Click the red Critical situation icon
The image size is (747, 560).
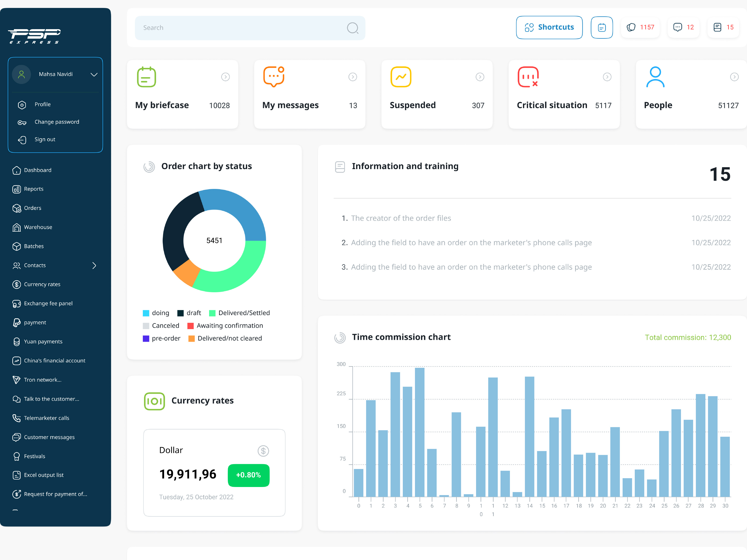528,77
